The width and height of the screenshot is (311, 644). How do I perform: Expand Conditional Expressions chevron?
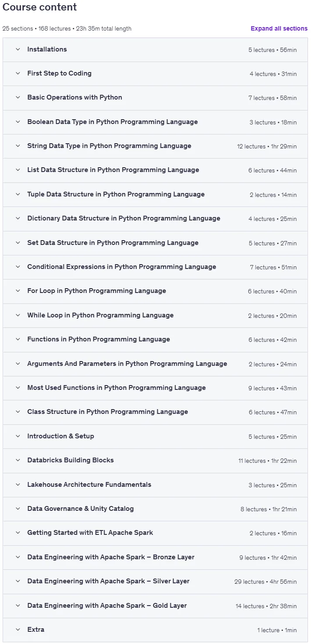point(18,267)
